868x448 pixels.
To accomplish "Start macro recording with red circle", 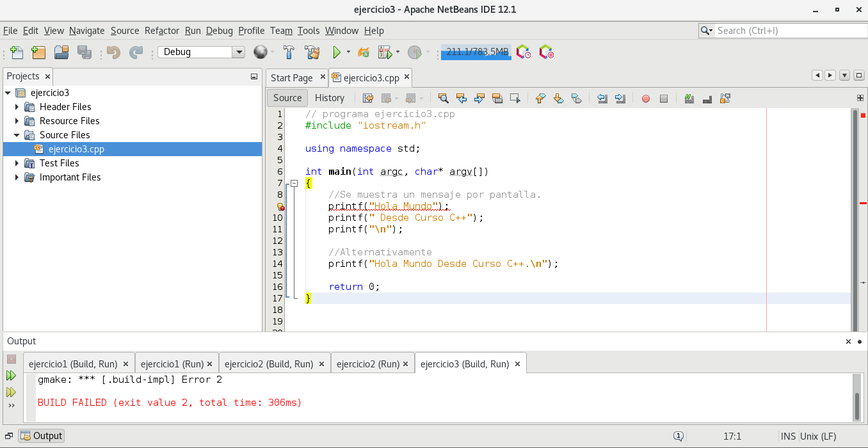I will (645, 98).
